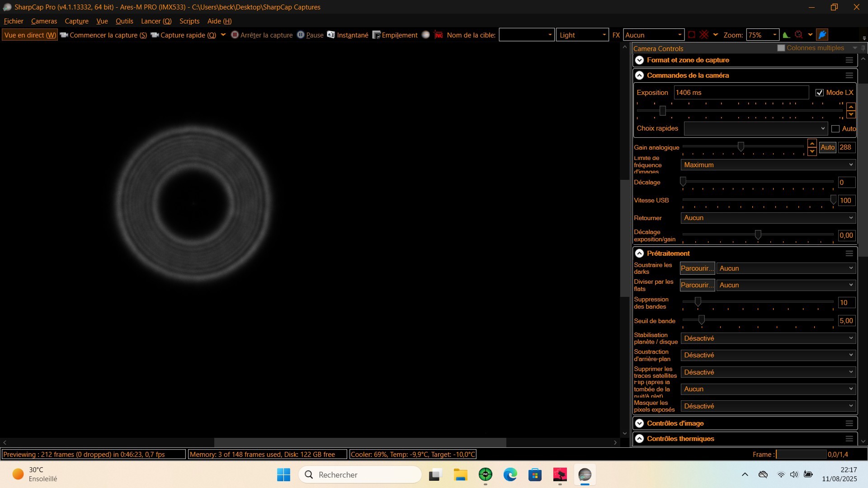Click the Commencer la capture camera icon

point(64,35)
